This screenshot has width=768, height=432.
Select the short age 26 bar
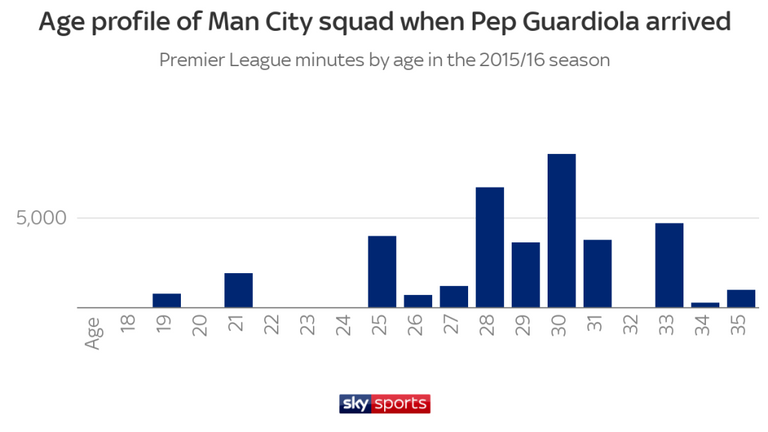pos(418,301)
